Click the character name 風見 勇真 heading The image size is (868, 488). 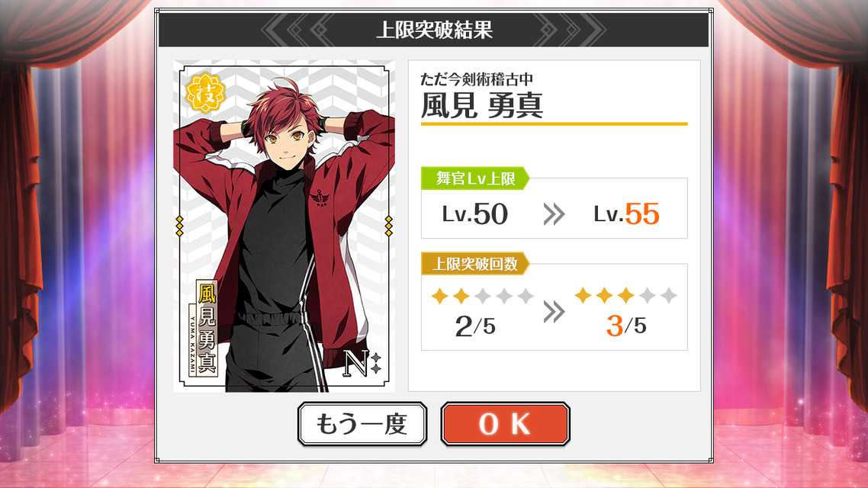[x=482, y=105]
